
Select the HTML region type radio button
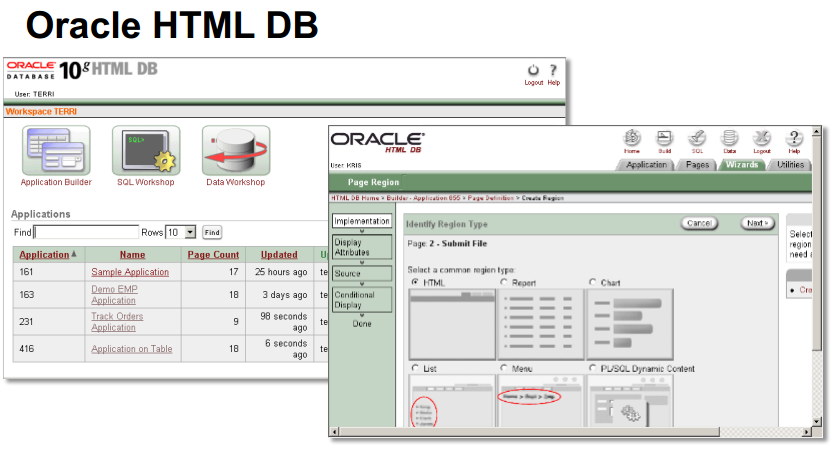(415, 282)
